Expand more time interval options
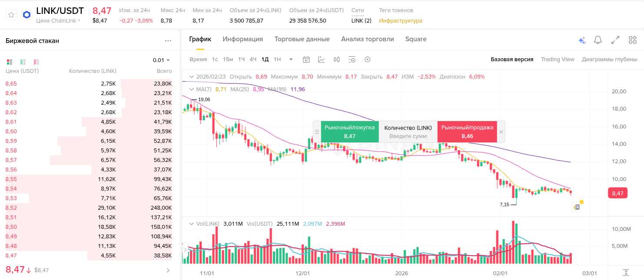 (x=291, y=59)
